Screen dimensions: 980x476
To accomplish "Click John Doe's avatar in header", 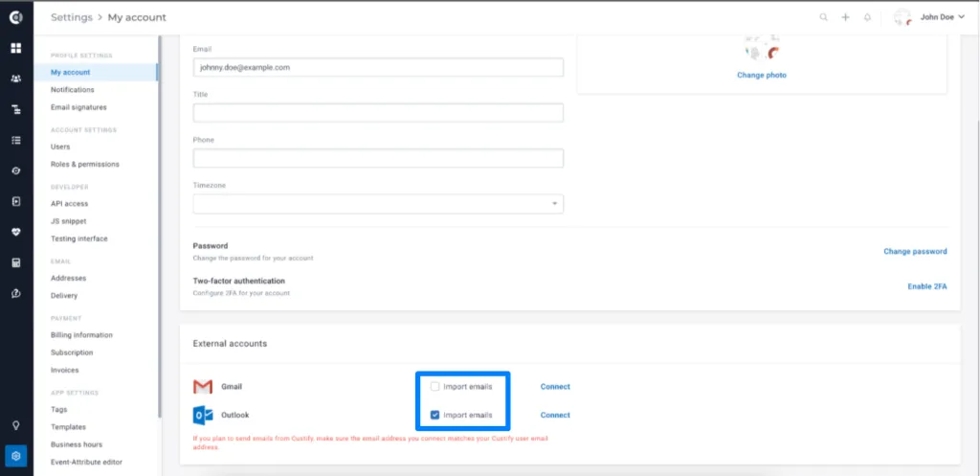I will pos(902,17).
